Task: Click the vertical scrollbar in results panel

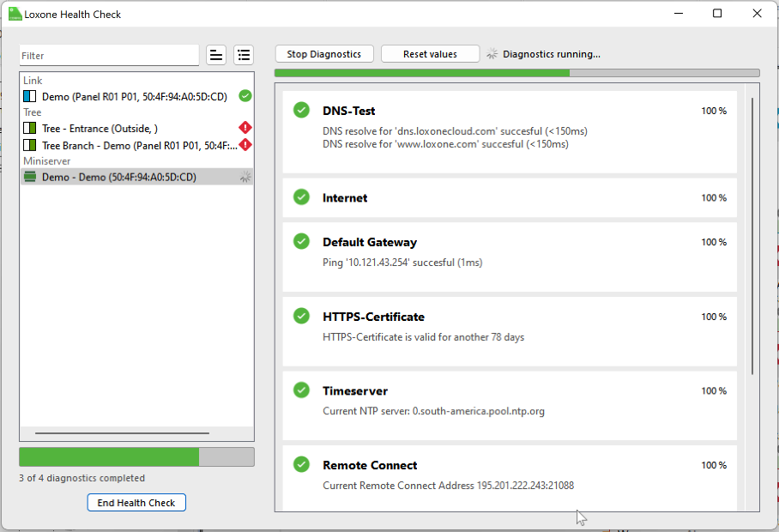Action: click(x=752, y=236)
